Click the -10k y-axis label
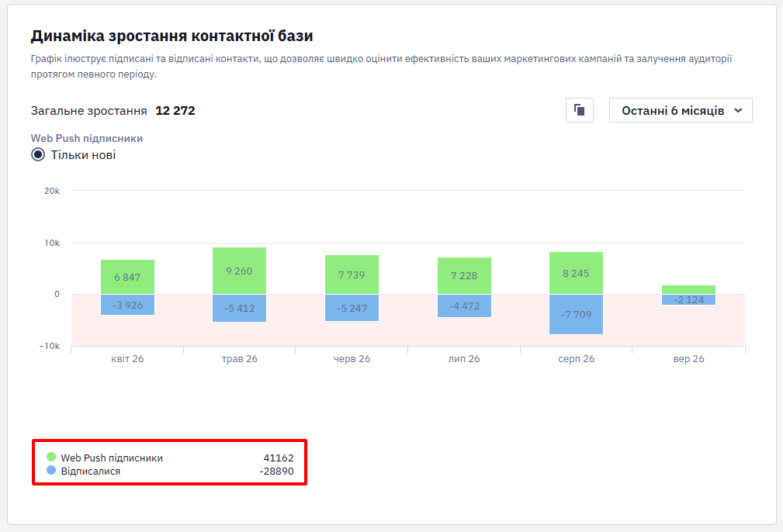 pyautogui.click(x=50, y=346)
